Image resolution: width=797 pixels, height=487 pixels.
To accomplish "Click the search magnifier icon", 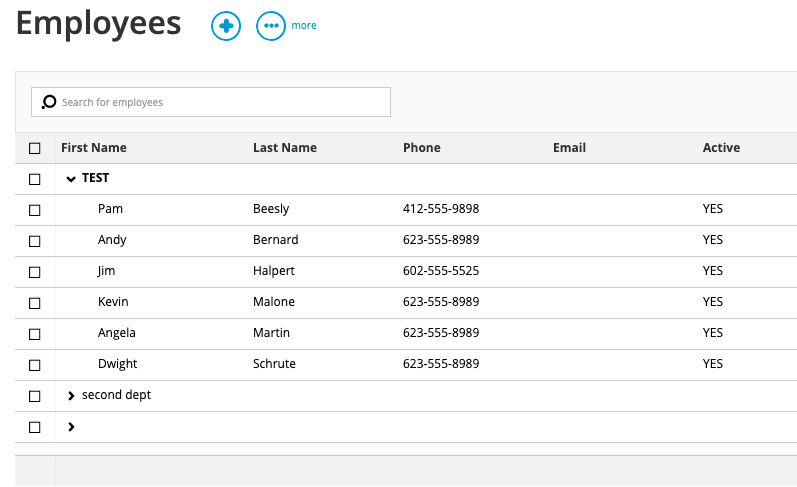I will pyautogui.click(x=49, y=102).
